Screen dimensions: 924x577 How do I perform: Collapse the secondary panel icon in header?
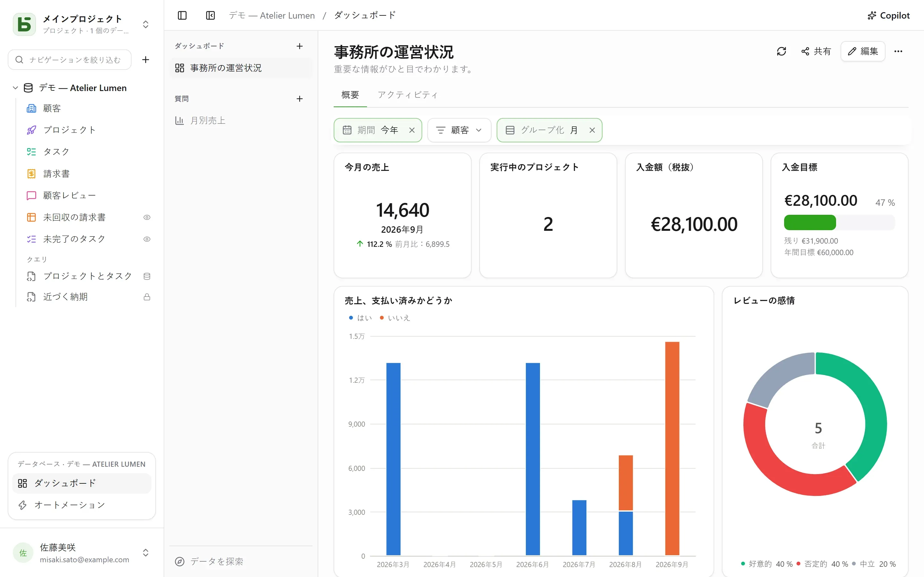(x=210, y=15)
